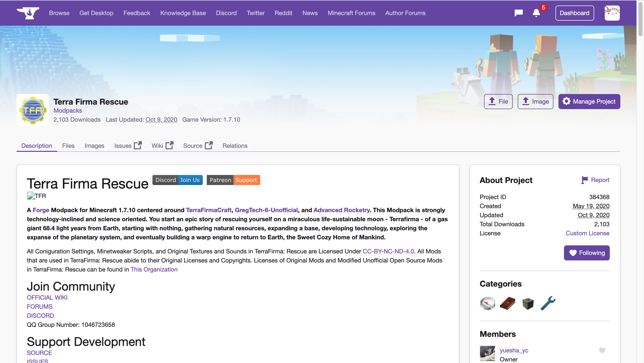This screenshot has height=363, width=644.
Task: Click the Discord Join Us badge
Action: tap(178, 180)
